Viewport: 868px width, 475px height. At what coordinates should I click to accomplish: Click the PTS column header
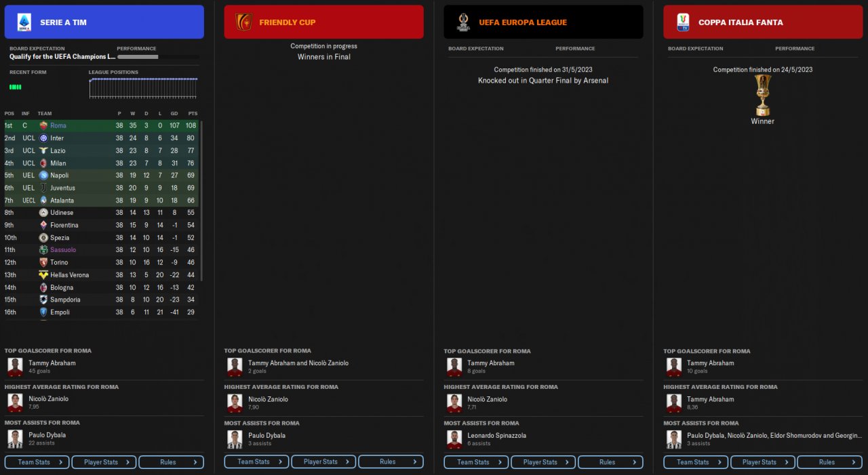(193, 113)
